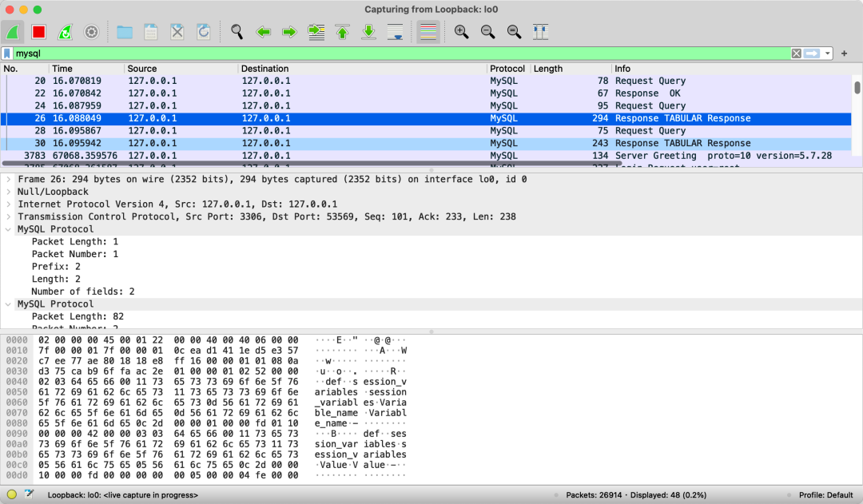
Task: Expand Internet Protocol Version 4 section
Action: click(8, 204)
